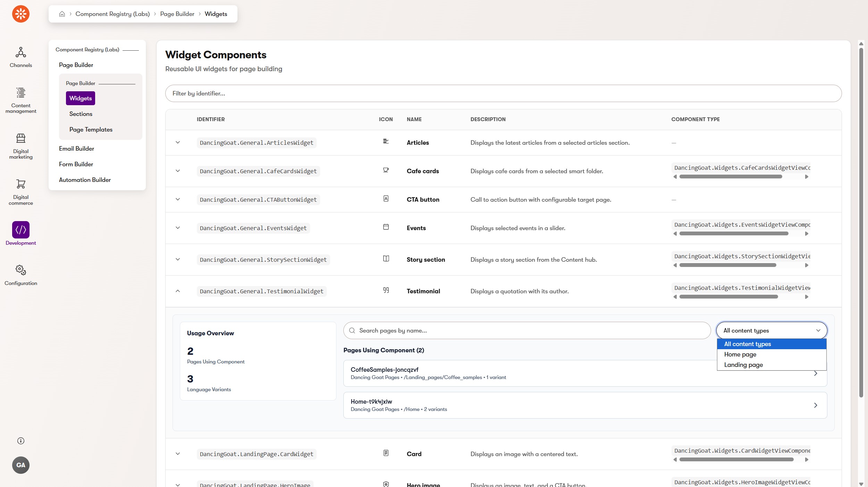
Task: Open the Home-t9k4jxlw page entry
Action: (x=585, y=405)
